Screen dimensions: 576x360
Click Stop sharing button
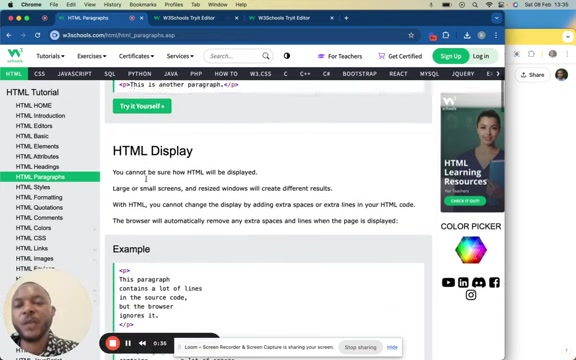tap(360, 347)
